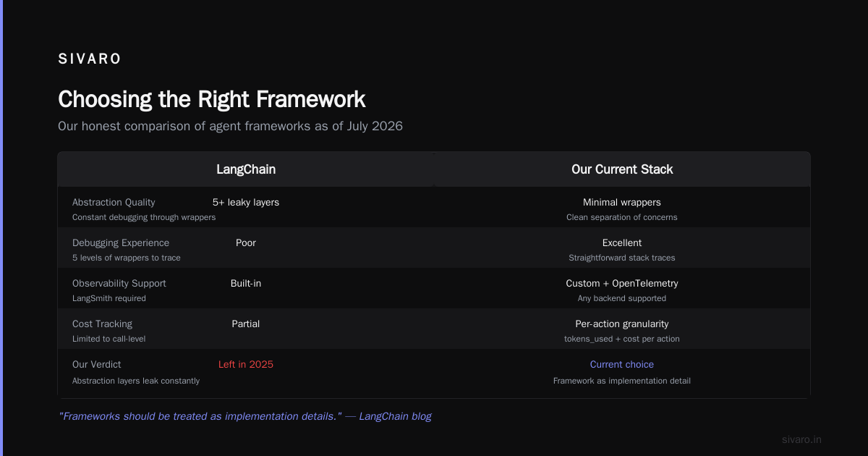Click the Cost Tracking row label
The width and height of the screenshot is (868, 456).
tap(103, 324)
